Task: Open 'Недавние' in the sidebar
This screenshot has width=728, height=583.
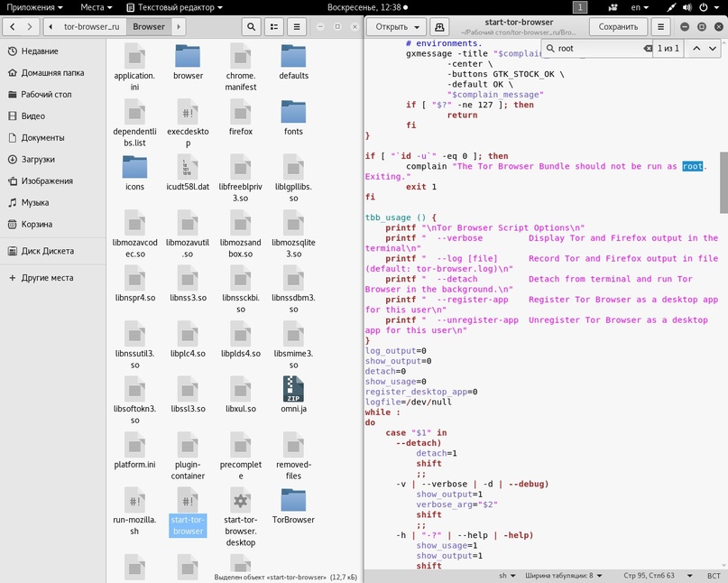Action: [x=53, y=51]
